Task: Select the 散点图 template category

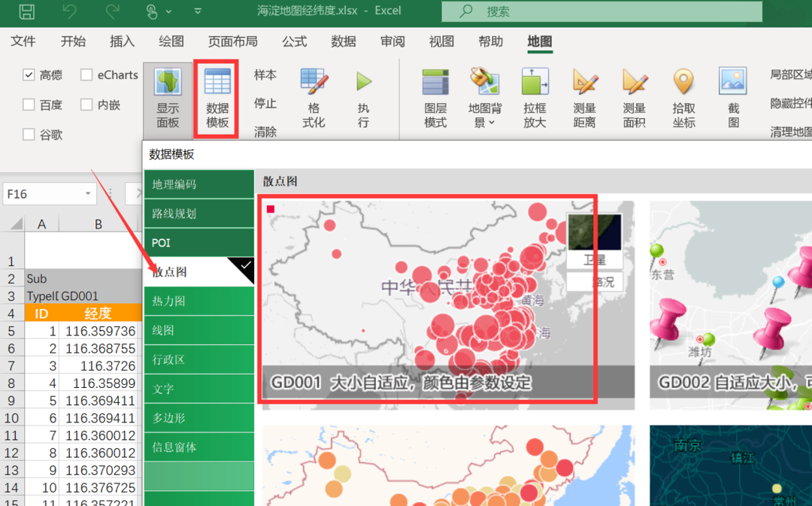Action: tap(198, 272)
